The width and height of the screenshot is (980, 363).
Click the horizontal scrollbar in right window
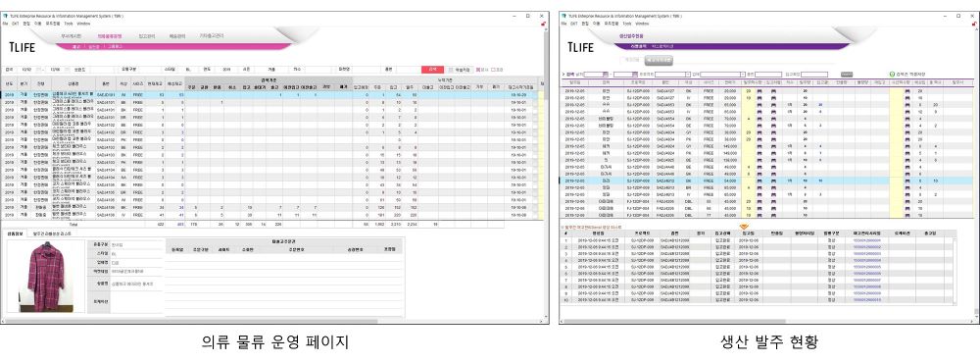[768, 322]
